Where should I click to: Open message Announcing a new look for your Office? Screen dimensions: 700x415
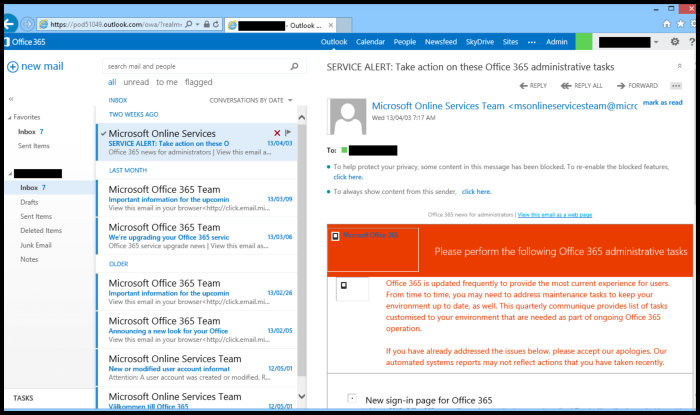pos(197,330)
